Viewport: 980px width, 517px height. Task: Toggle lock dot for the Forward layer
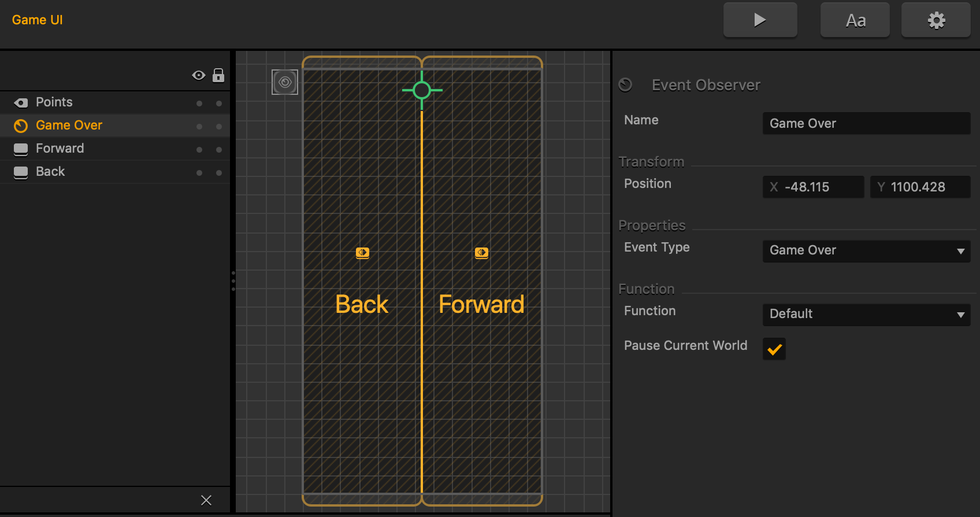[219, 150]
